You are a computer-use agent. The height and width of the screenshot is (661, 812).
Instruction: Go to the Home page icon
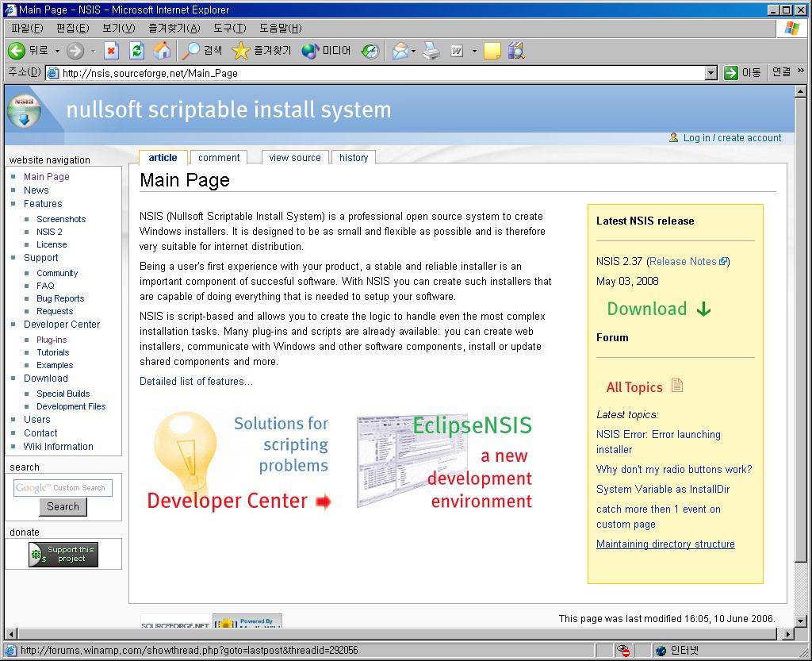[x=162, y=50]
